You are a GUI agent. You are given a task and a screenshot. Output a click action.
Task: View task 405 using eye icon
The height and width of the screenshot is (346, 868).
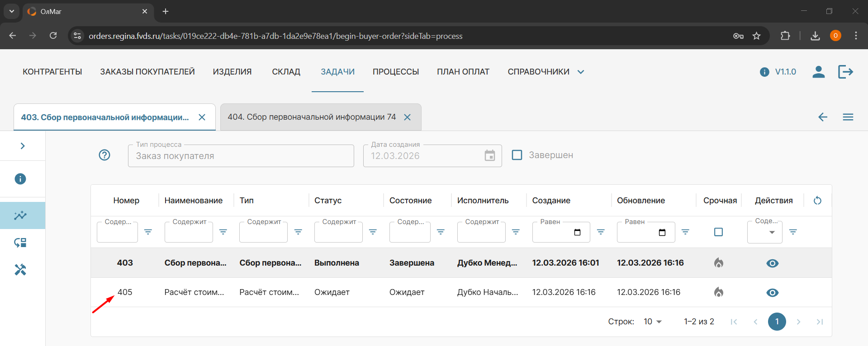pos(772,293)
